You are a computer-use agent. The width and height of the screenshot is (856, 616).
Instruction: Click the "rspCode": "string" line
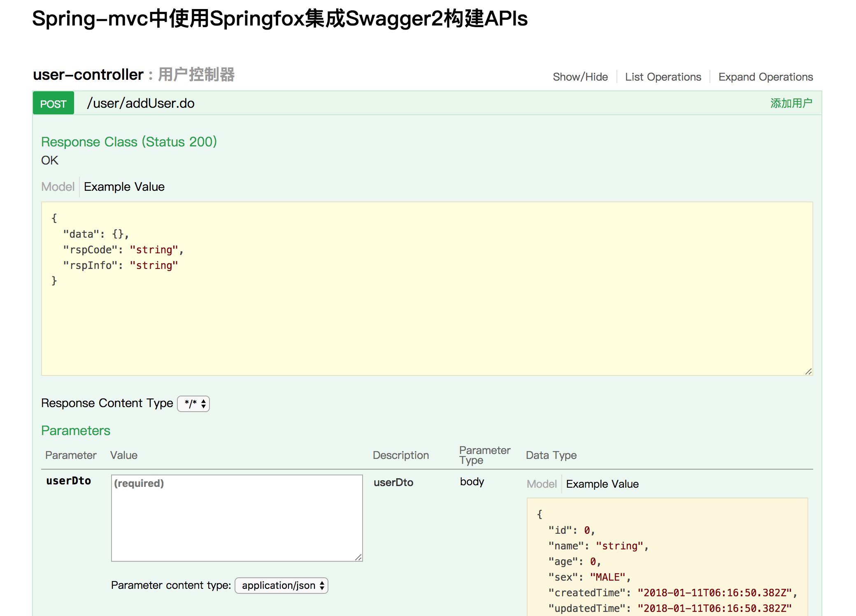pyautogui.click(x=123, y=250)
